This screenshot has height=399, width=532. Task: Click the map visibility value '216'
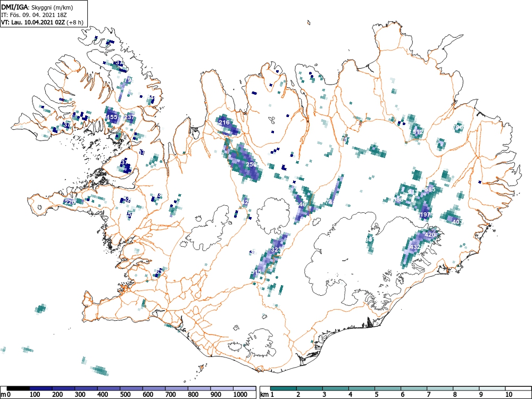[225, 122]
